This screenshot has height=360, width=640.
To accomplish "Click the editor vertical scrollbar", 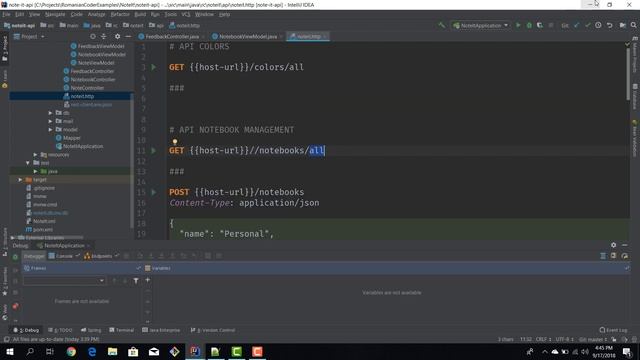I will 628,73.
